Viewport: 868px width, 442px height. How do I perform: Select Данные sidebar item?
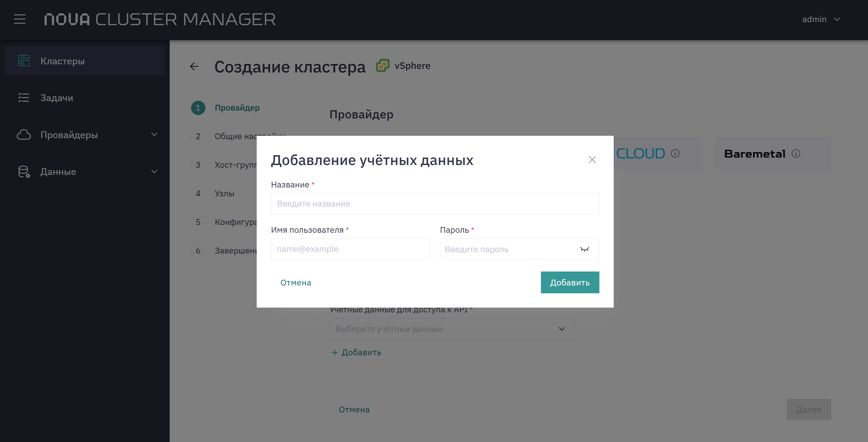tap(85, 171)
